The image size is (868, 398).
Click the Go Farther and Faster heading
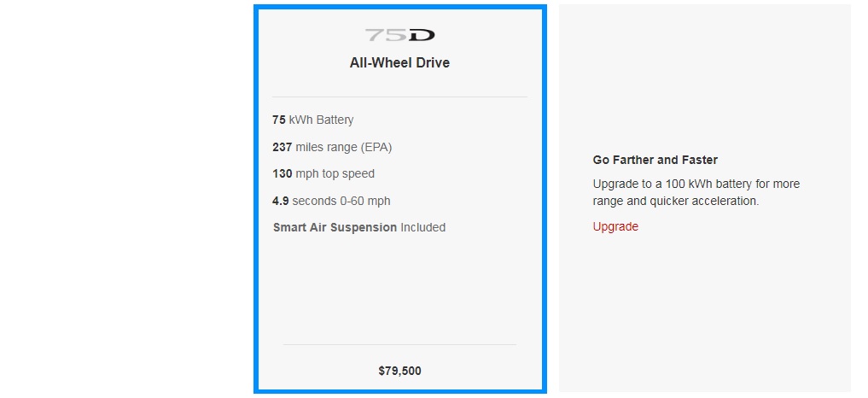point(655,161)
